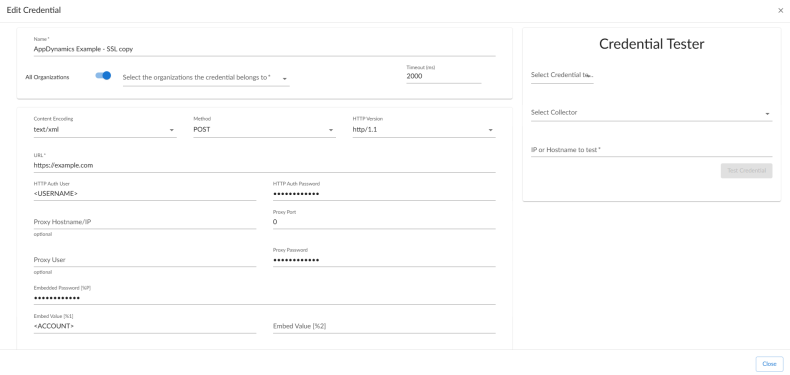
Task: Click the Proxy User field
Action: tap(145, 260)
